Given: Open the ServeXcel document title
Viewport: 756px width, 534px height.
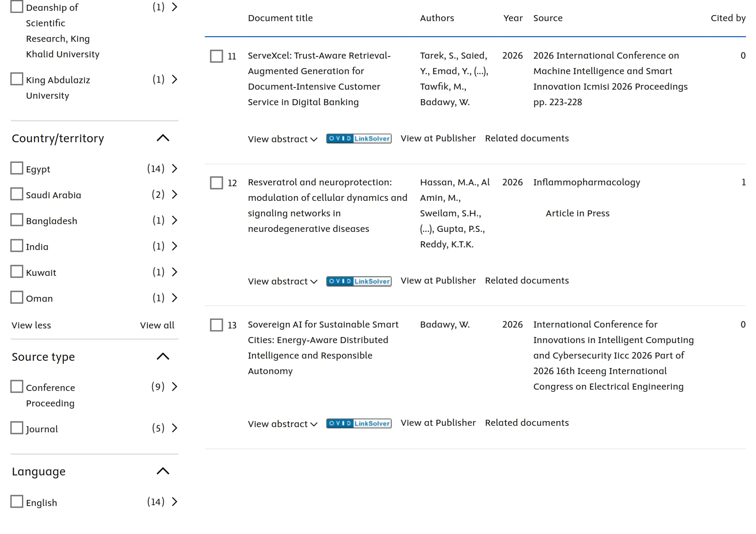Looking at the screenshot, I should 319,79.
